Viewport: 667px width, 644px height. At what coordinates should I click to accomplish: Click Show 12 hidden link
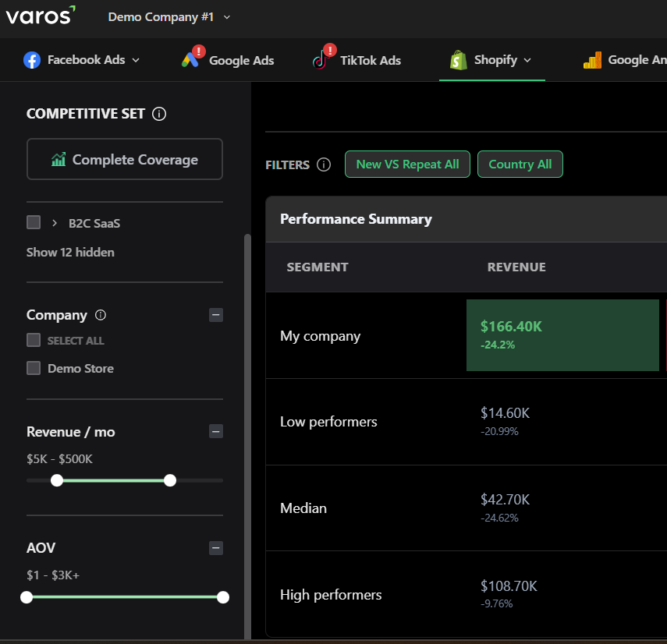[x=70, y=253]
